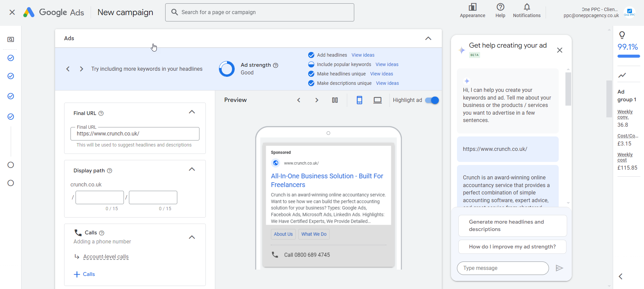Open Account-level calls link
Image resolution: width=644 pixels, height=289 pixels.
(x=106, y=257)
